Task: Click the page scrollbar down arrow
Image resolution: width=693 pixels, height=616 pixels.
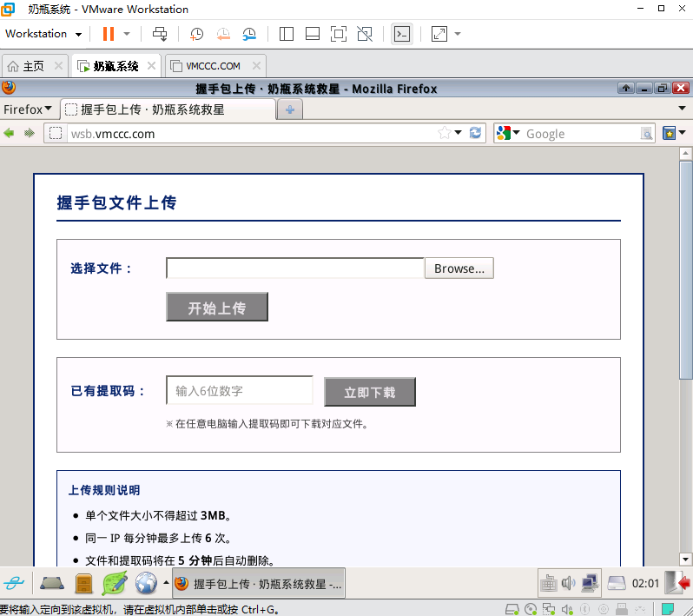Action: tap(685, 560)
